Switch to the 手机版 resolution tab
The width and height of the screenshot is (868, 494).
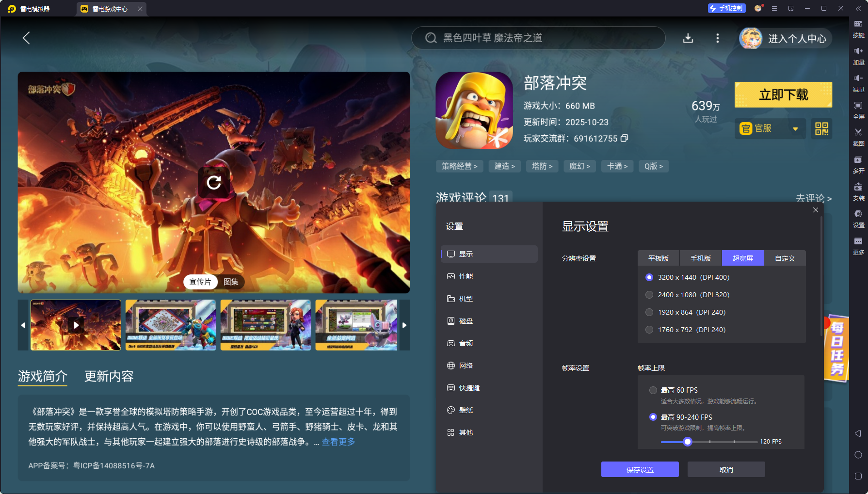click(700, 258)
